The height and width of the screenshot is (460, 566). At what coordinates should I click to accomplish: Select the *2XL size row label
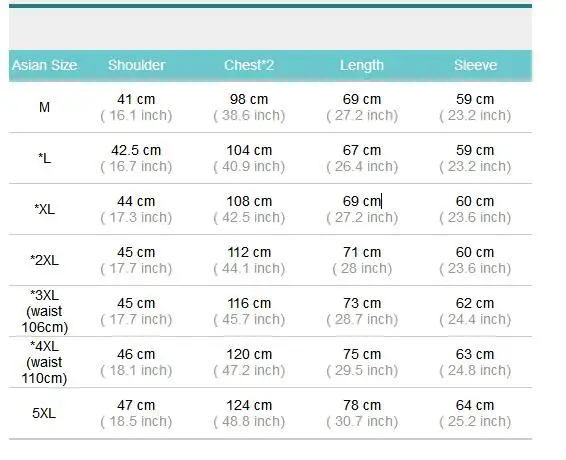coord(44,260)
